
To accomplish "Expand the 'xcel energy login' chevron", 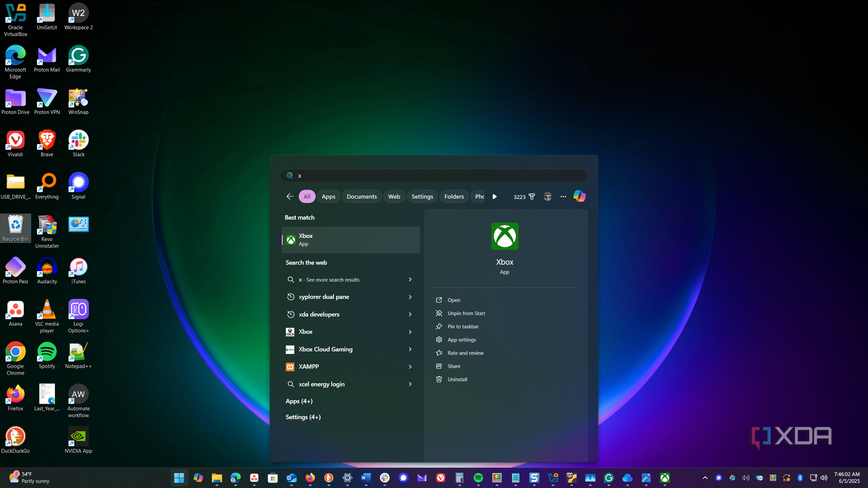I will (410, 384).
